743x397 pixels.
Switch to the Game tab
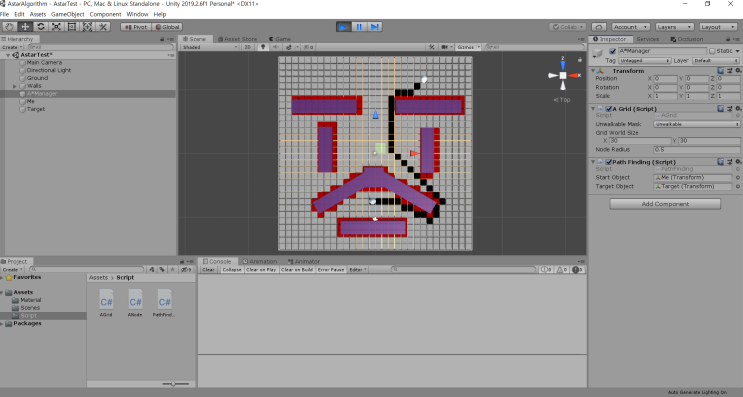(280, 39)
